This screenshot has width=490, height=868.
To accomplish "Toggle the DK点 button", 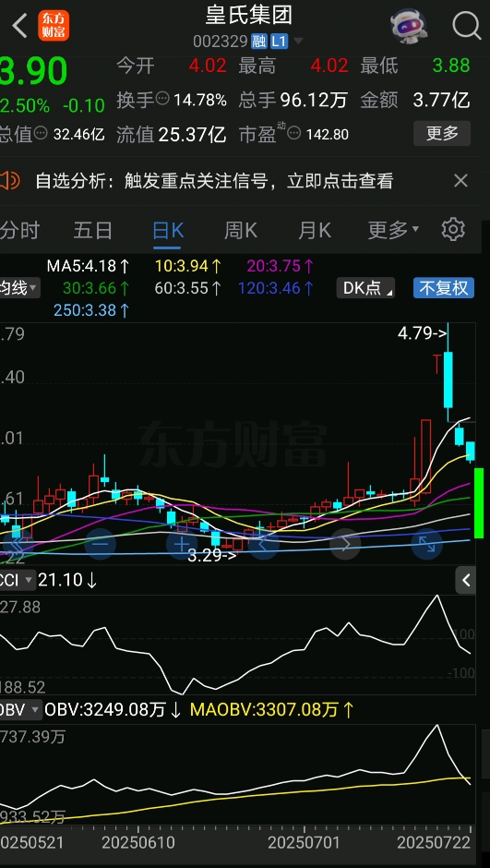I will 365,288.
